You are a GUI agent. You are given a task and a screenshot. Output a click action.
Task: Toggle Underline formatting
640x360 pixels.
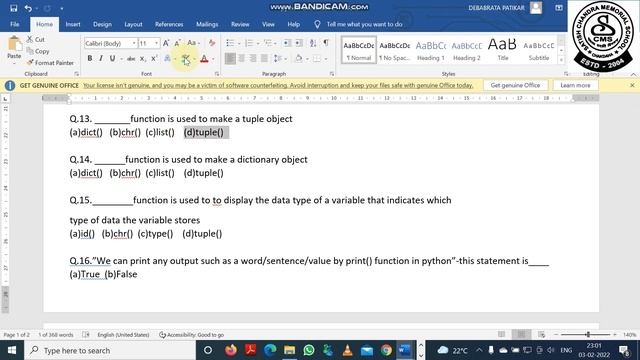click(112, 59)
